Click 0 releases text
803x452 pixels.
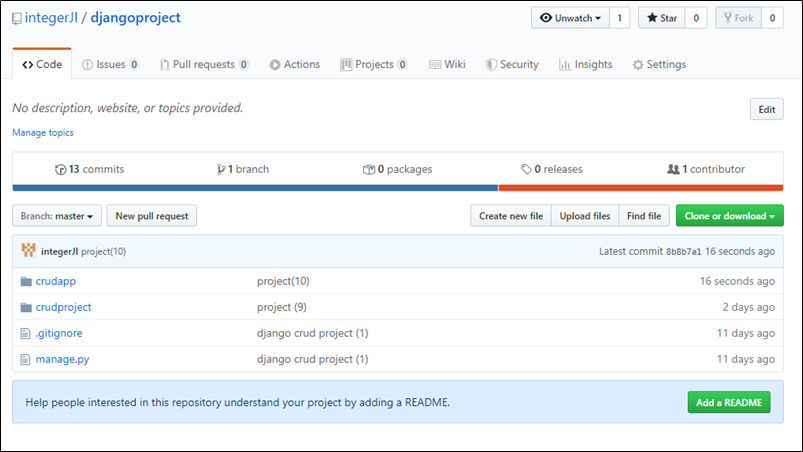(x=558, y=169)
